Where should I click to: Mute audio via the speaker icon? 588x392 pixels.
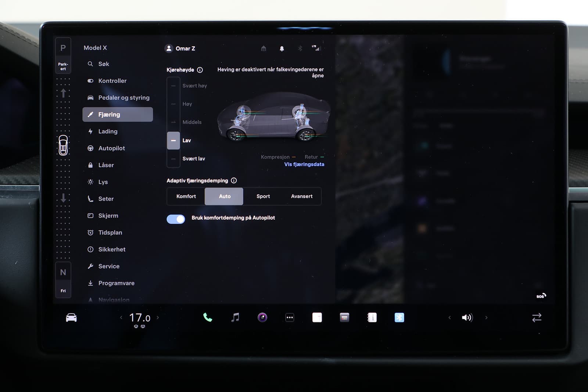[x=467, y=317]
